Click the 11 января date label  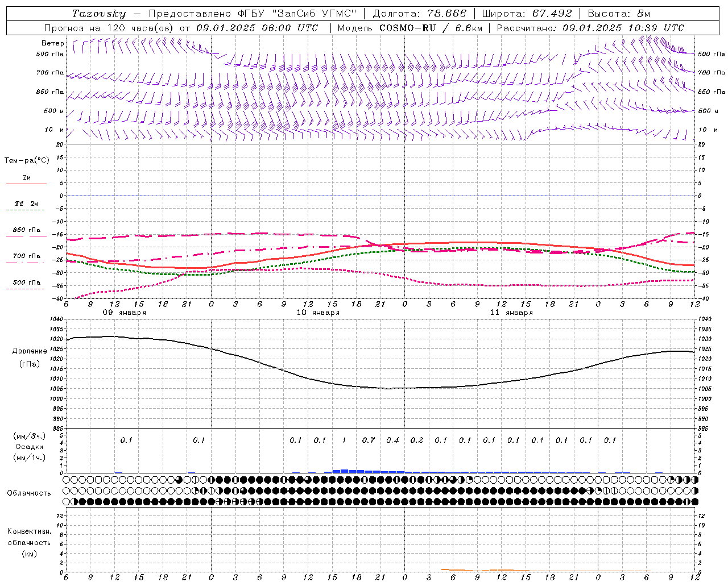[511, 313]
